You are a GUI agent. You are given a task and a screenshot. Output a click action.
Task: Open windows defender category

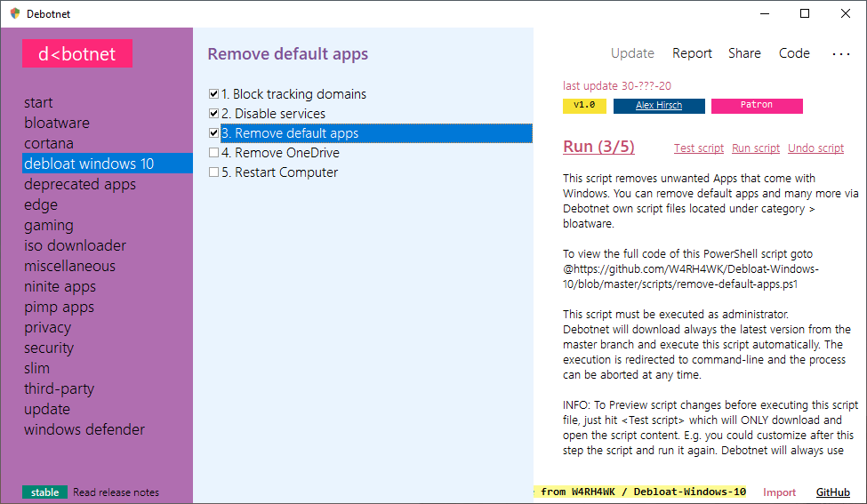click(84, 429)
